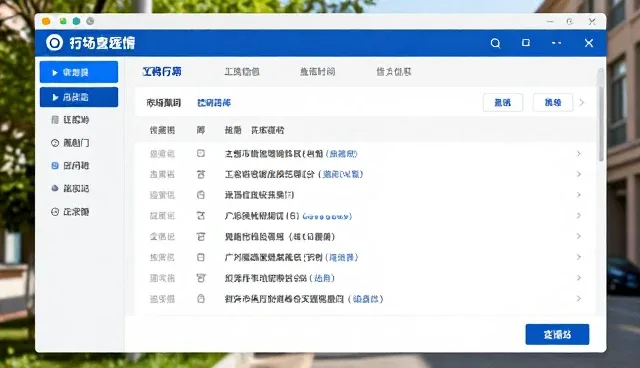
Task: Click the square window icon in blue header
Action: 526,42
